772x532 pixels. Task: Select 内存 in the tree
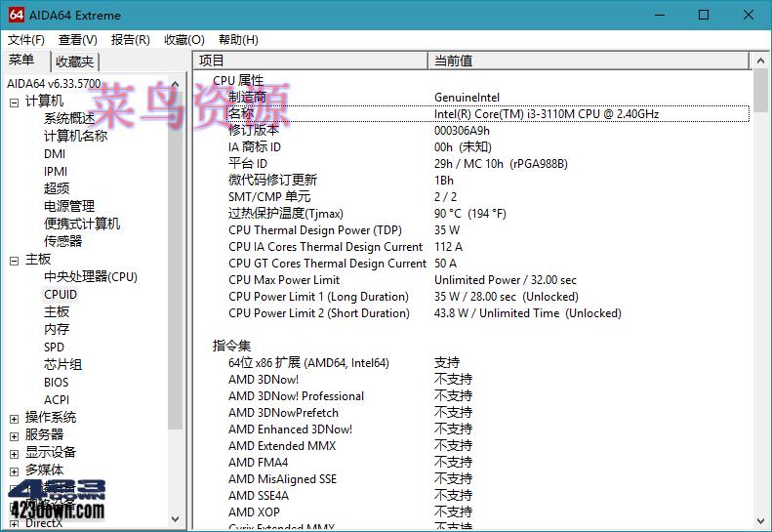[57, 329]
